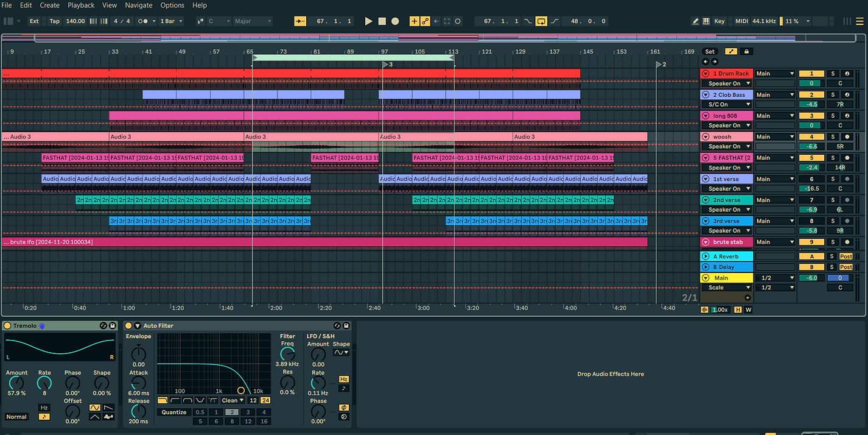
Task: Collapse the brute stab track
Action: point(706,242)
